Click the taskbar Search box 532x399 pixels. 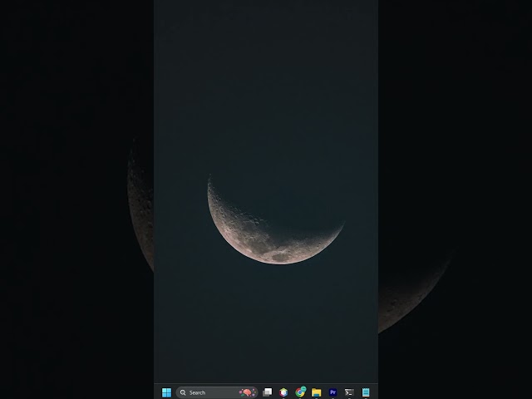point(216,392)
